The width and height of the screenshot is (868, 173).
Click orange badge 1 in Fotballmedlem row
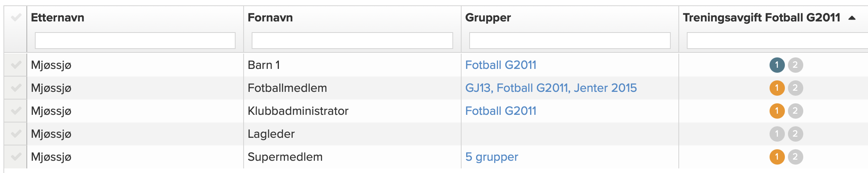[777, 88]
